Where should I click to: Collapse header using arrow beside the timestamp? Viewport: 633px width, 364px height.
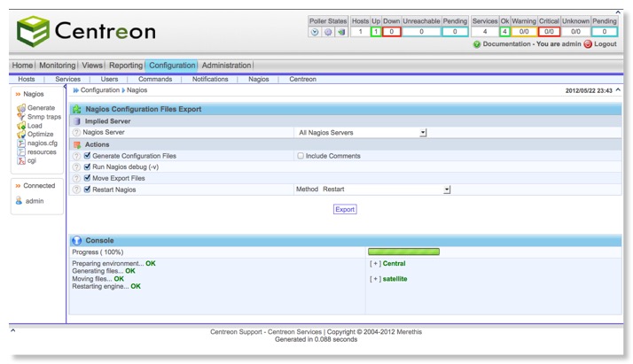coord(618,89)
